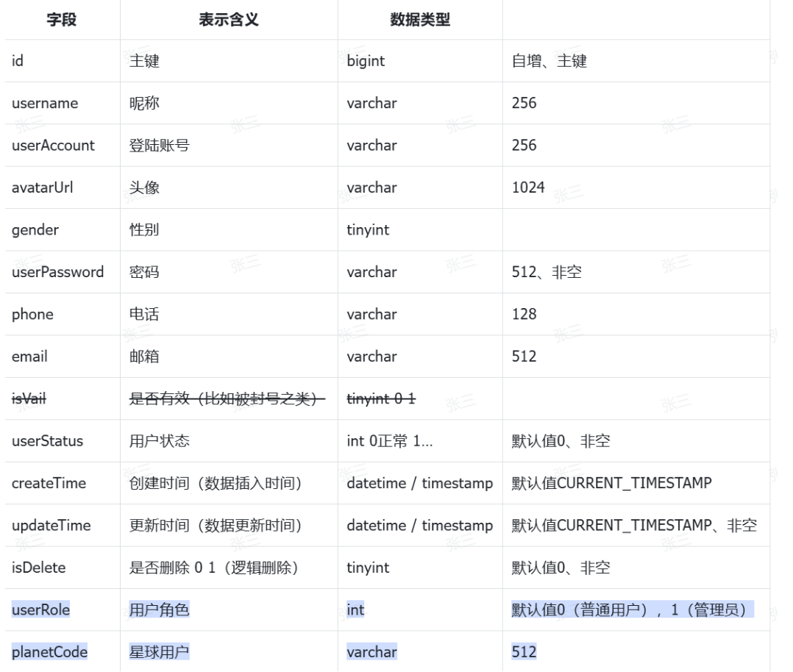Click the 512、非空 cell for userPassword

tap(547, 272)
